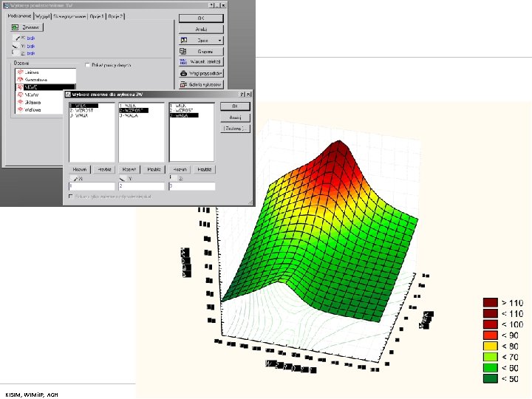Viewport: 532px width, 399px height.
Task: Open the Opcje 1 tab
Action: (97, 16)
